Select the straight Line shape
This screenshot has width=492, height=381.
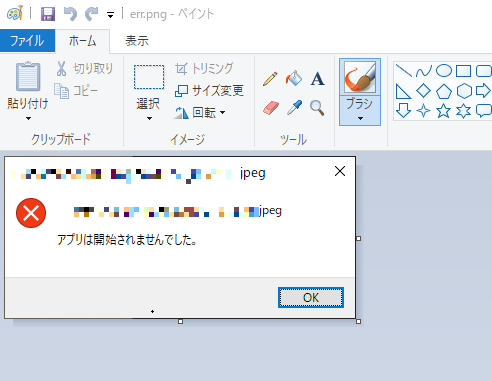(403, 71)
